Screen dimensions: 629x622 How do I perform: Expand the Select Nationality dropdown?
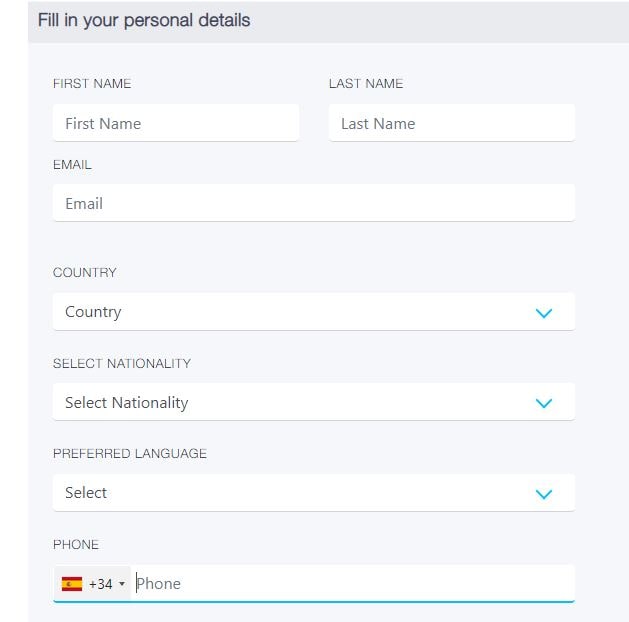(314, 402)
